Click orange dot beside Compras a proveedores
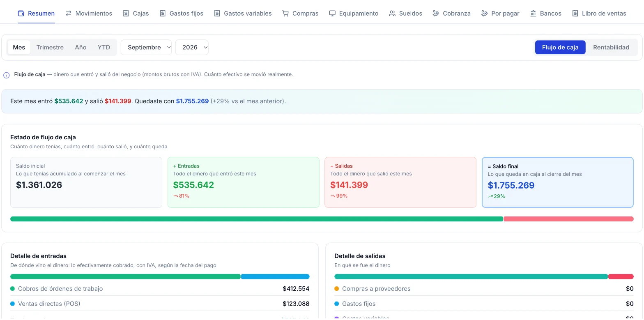 337,289
